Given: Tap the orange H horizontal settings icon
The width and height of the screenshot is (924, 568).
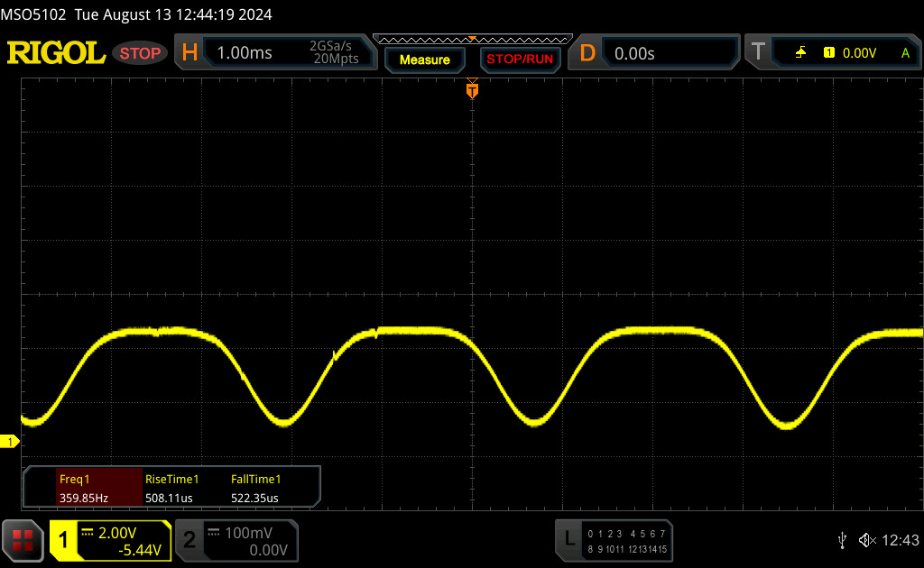Looking at the screenshot, I should (x=189, y=53).
